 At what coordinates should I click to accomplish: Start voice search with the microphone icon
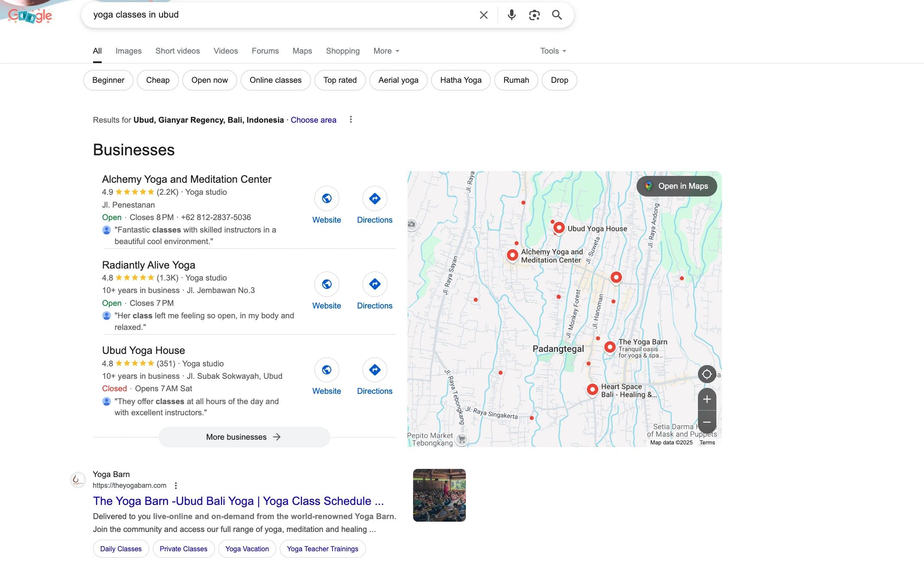click(x=511, y=15)
